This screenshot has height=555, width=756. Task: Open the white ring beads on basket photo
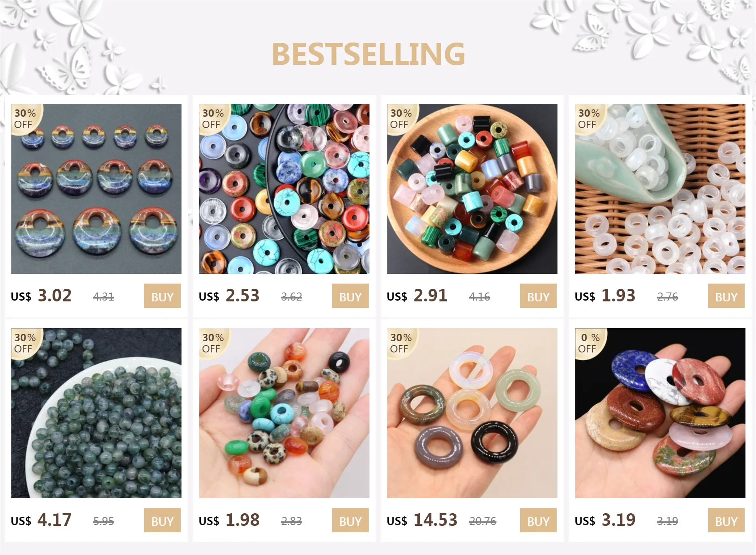(660, 189)
